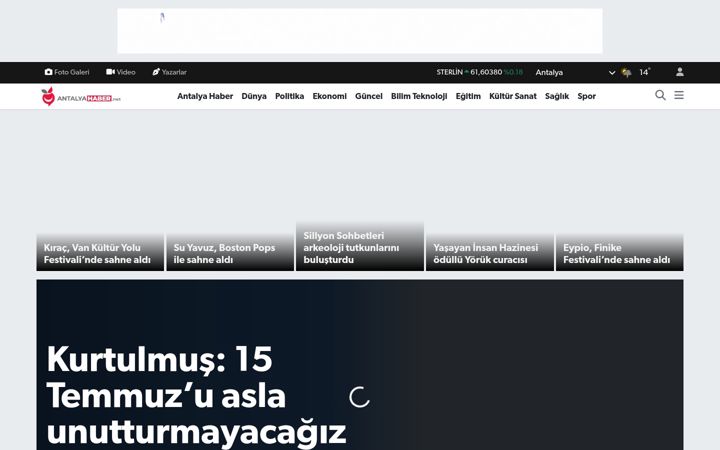Open the Eğitim news category
The image size is (720, 450).
coord(468,96)
